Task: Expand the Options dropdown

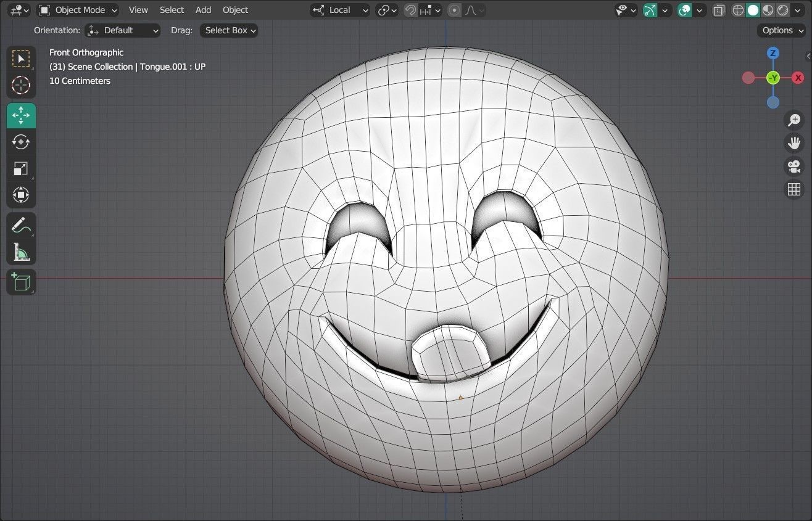Action: pos(782,30)
